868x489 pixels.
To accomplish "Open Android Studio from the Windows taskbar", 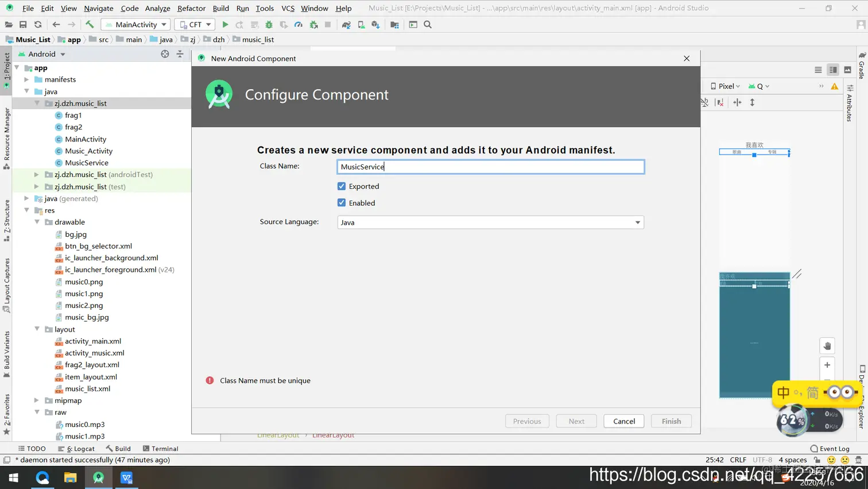I will click(x=99, y=478).
